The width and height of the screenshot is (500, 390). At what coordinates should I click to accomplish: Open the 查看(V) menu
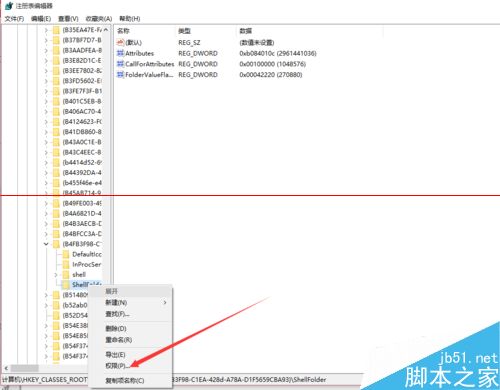point(68,19)
